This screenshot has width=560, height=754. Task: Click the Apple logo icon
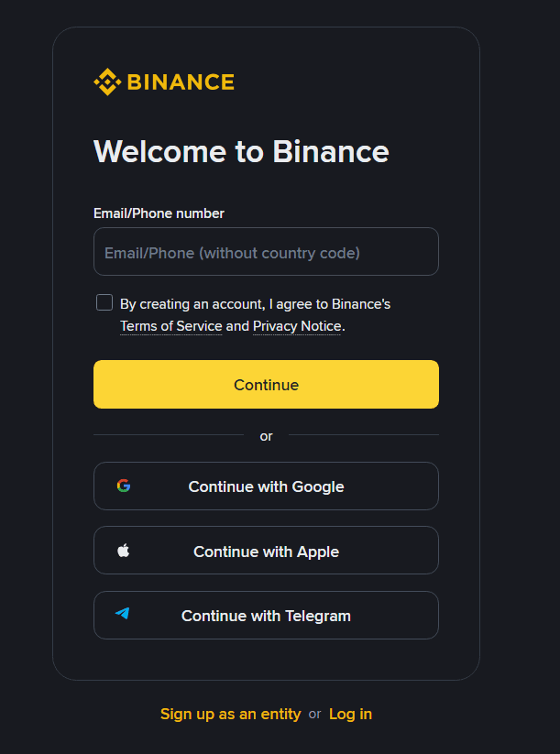pyautogui.click(x=124, y=551)
